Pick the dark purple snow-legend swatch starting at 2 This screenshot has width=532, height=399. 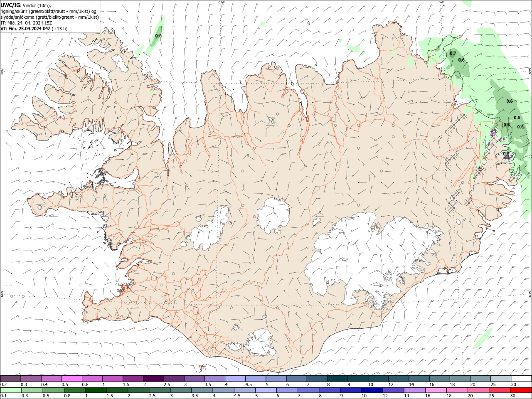point(153,379)
